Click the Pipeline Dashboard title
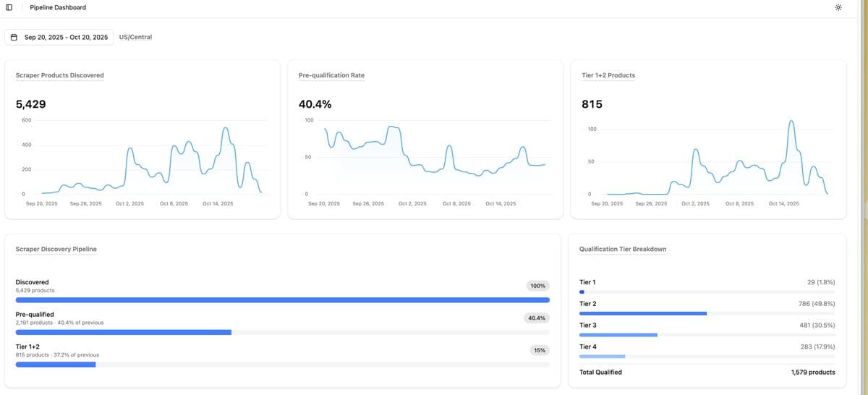The image size is (868, 395). pos(58,7)
